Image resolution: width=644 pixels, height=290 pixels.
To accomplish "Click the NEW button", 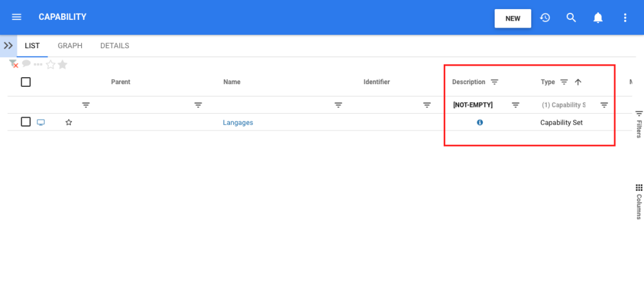I will coord(513,19).
